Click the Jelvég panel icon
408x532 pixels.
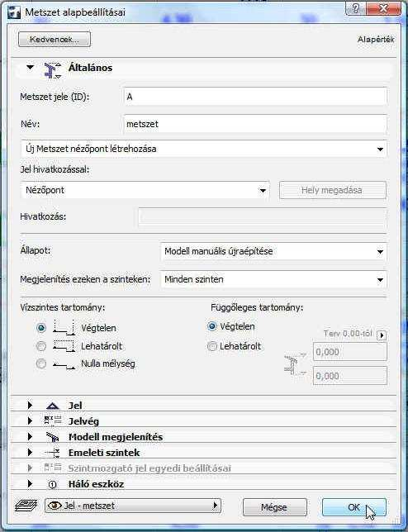coord(53,420)
